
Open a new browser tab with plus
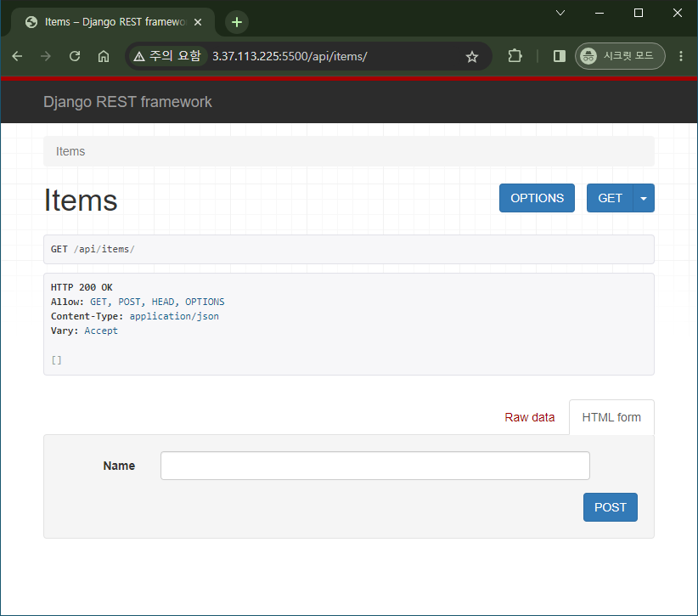[x=237, y=22]
